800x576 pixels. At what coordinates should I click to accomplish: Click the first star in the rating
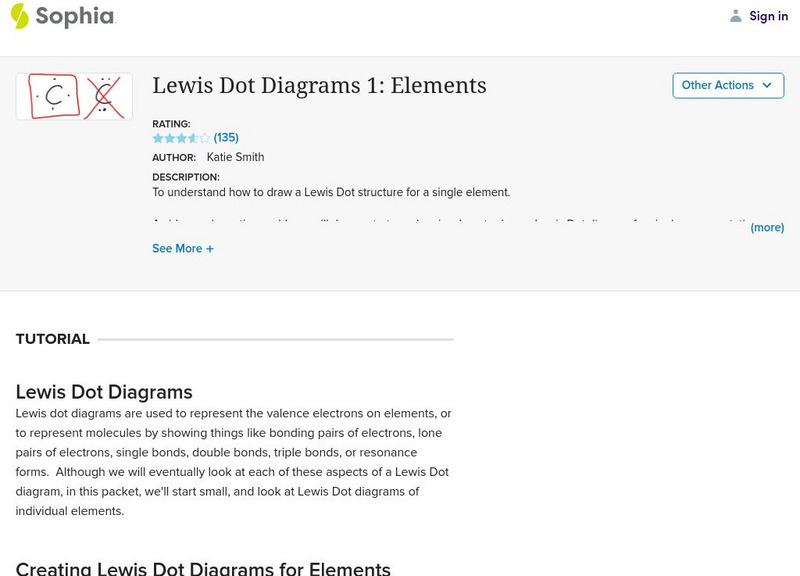coord(159,137)
